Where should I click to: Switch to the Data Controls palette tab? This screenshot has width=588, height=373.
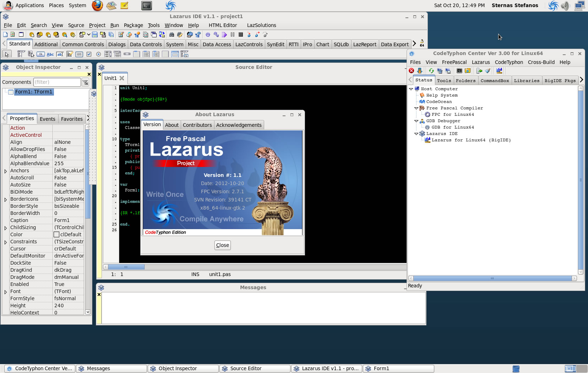coord(146,44)
